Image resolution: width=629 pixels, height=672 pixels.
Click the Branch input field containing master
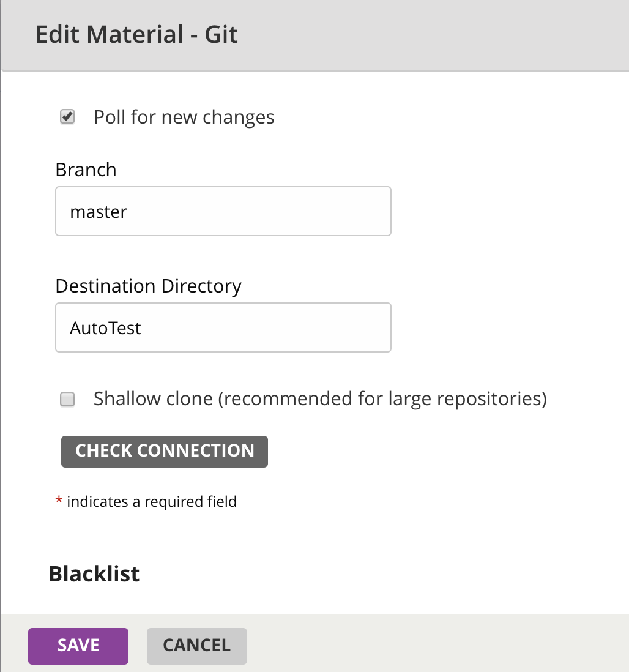click(223, 211)
